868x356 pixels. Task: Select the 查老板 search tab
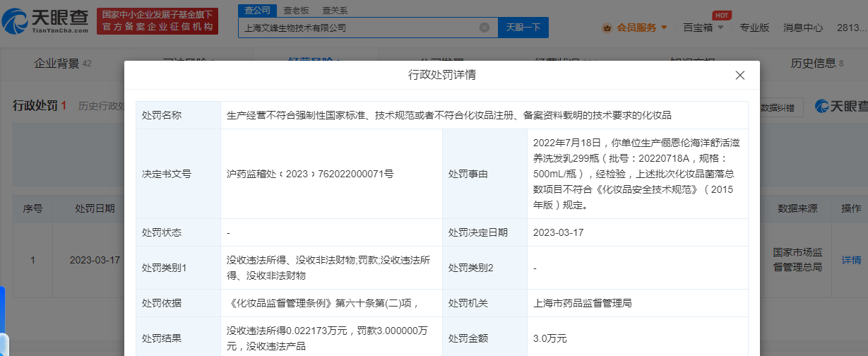click(x=295, y=11)
